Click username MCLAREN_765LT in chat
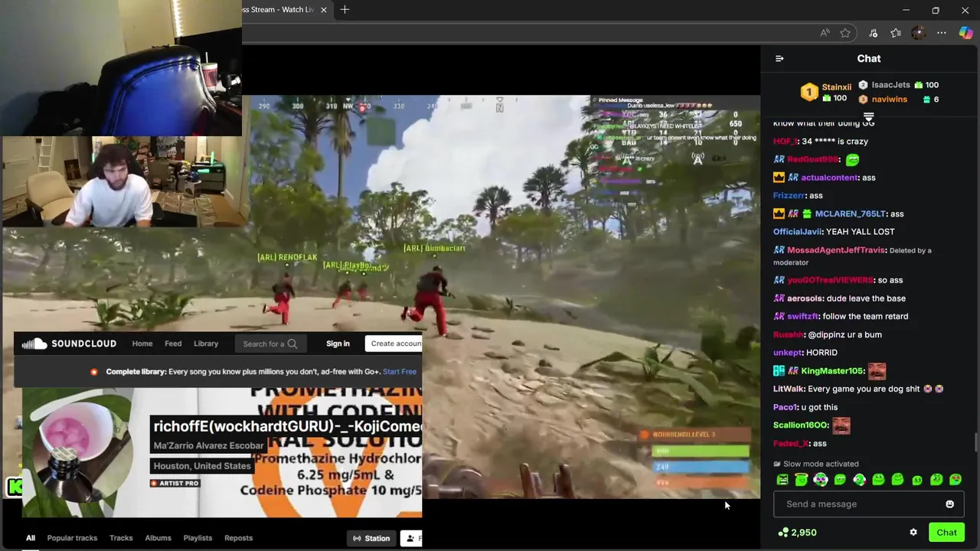Screen dimensions: 980x551 (850, 214)
